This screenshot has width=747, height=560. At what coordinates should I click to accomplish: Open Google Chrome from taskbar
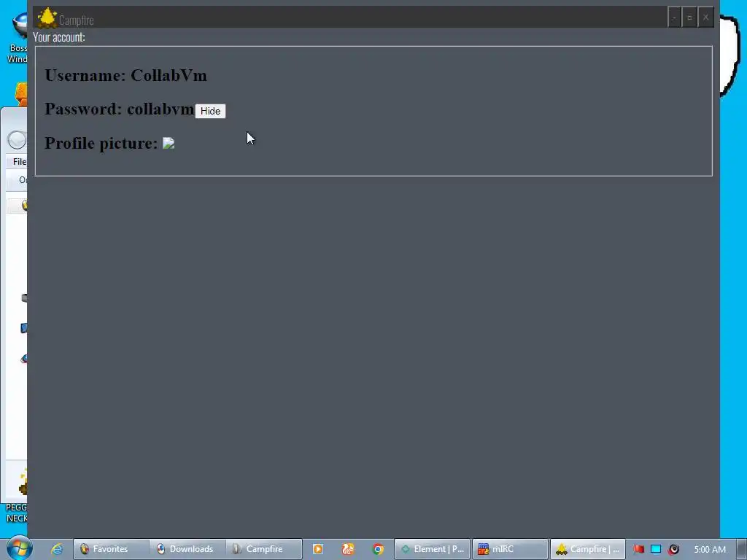coord(379,549)
